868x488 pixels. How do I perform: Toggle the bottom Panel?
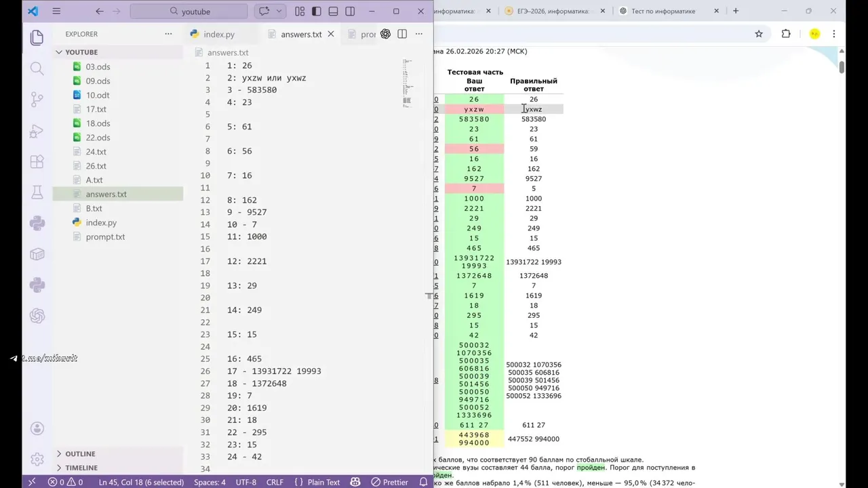tap(333, 12)
